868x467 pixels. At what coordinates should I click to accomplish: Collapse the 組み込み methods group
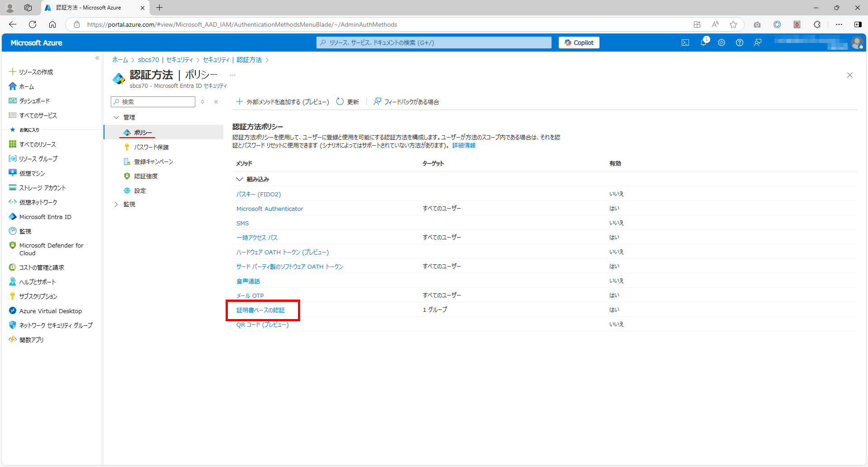[x=240, y=179]
